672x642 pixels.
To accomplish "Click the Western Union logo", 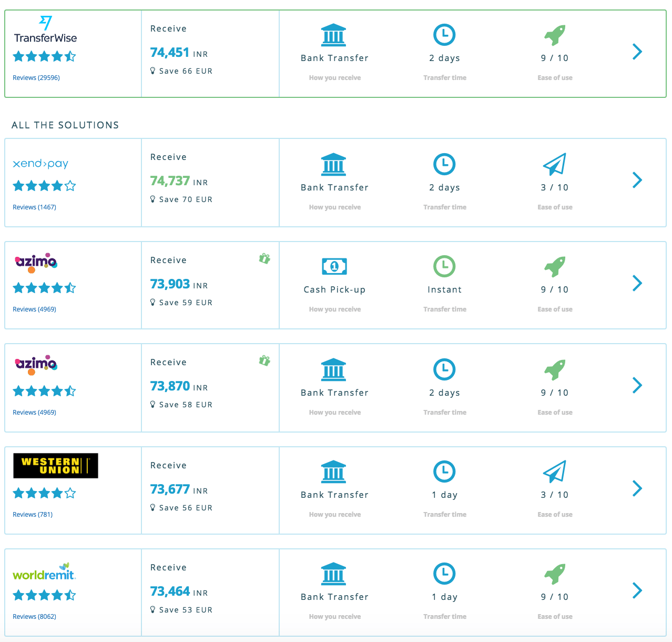I will pos(56,466).
